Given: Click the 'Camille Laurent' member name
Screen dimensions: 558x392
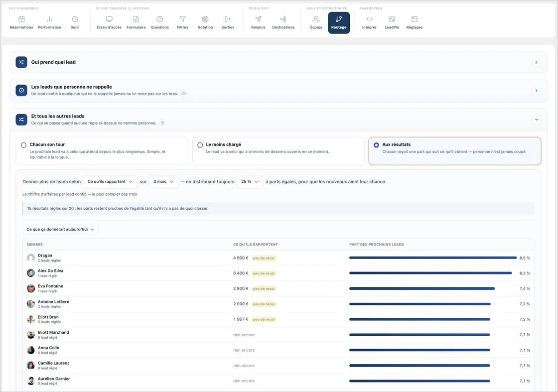Looking at the screenshot, I should point(53,363).
